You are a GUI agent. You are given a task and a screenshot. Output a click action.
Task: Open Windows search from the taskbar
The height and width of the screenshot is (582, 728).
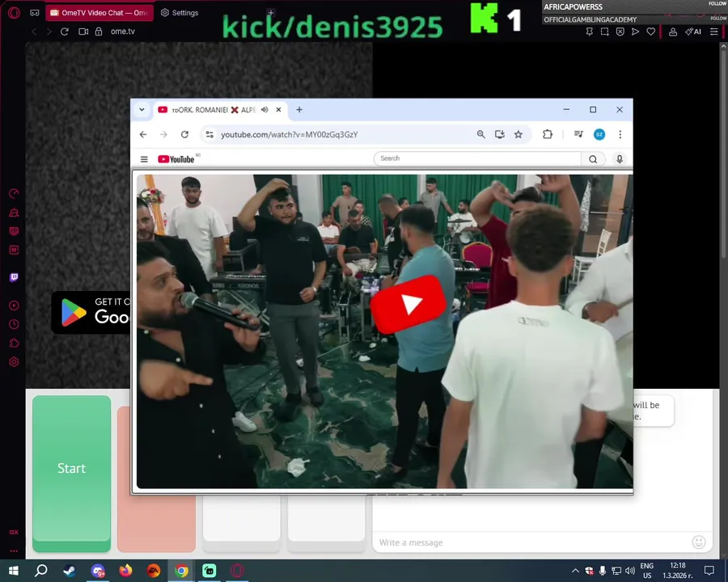pos(41,571)
